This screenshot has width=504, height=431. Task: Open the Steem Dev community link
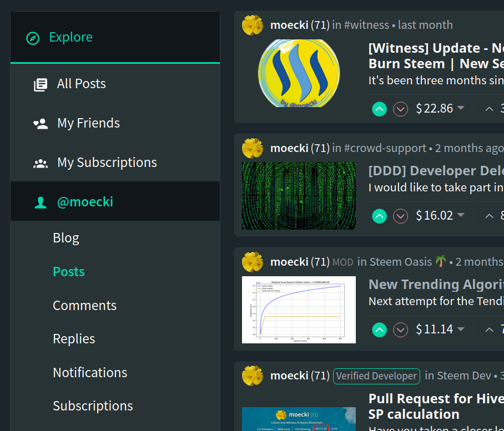(464, 376)
